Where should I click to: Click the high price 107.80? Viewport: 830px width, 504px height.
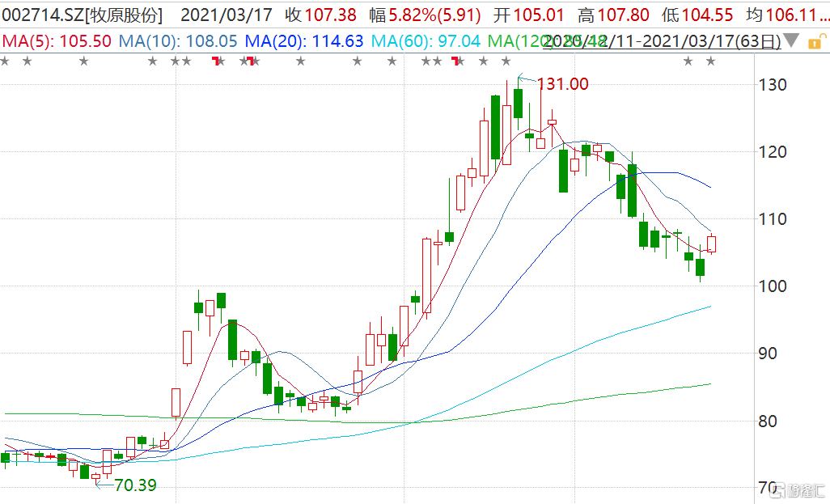coord(623,15)
